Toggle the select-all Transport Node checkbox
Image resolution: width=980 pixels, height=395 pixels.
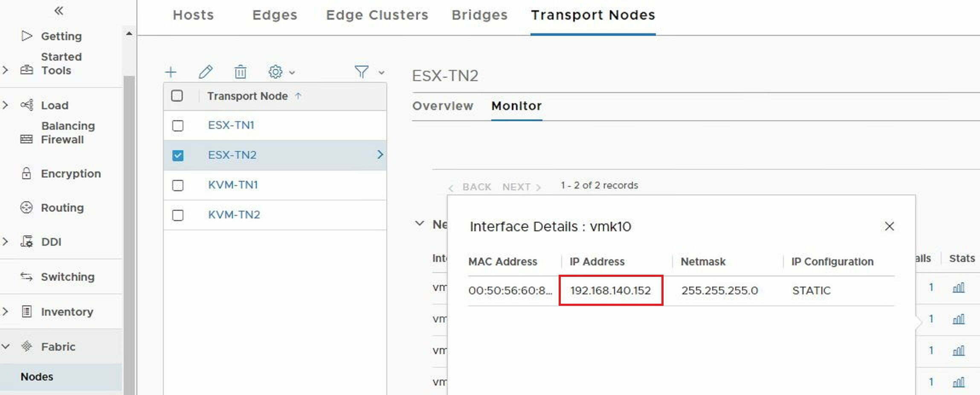177,96
